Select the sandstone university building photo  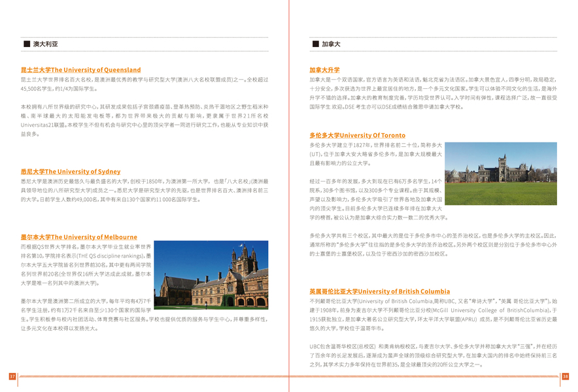point(211,275)
